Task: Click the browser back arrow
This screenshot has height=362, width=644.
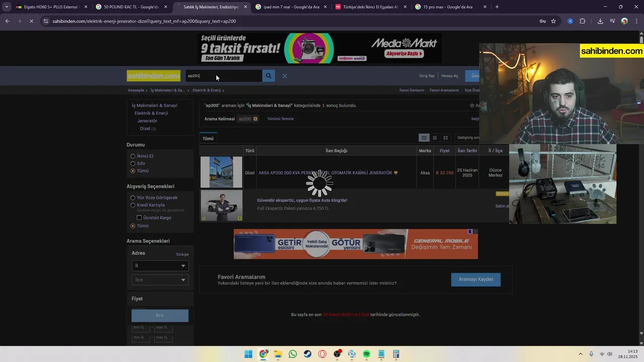Action: point(7,21)
